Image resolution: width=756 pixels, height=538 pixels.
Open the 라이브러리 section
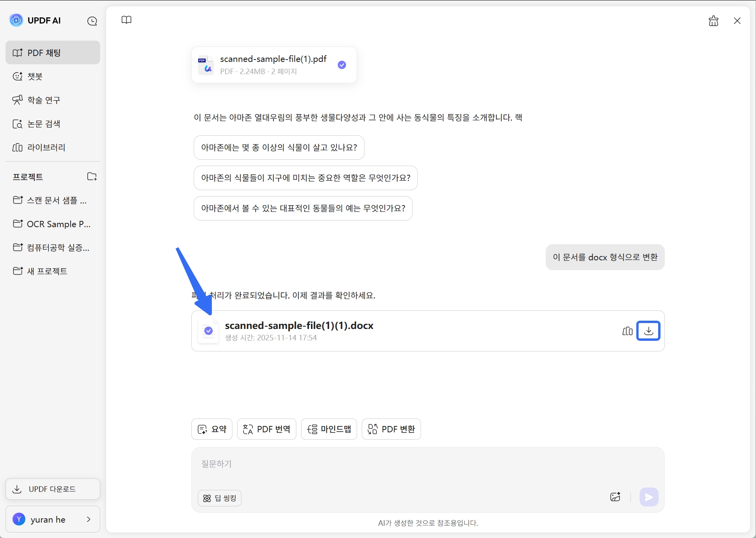[46, 147]
